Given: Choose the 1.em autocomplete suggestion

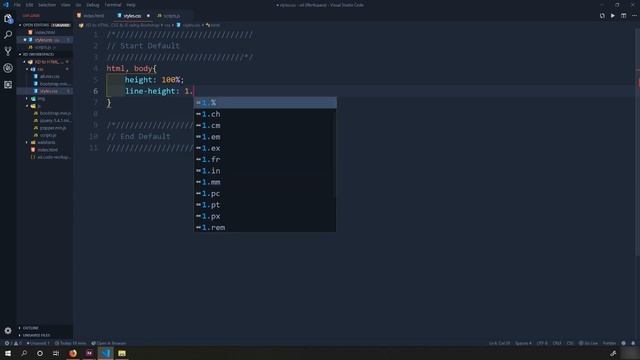Looking at the screenshot, I should 265,137.
